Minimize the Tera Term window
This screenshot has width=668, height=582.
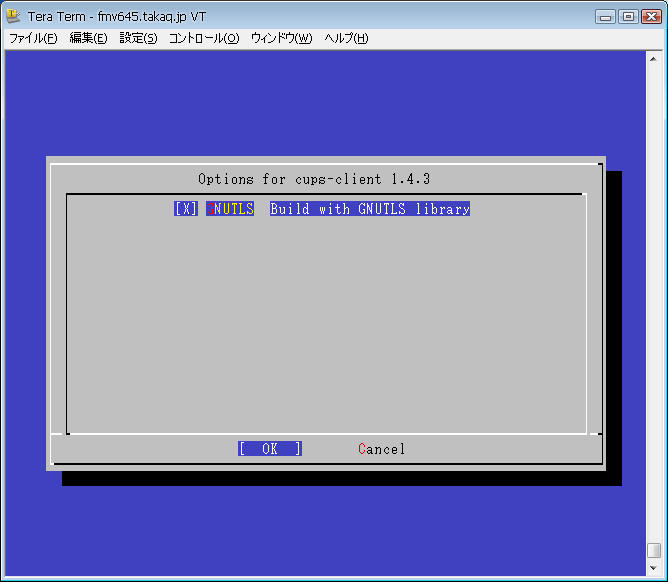click(x=605, y=17)
